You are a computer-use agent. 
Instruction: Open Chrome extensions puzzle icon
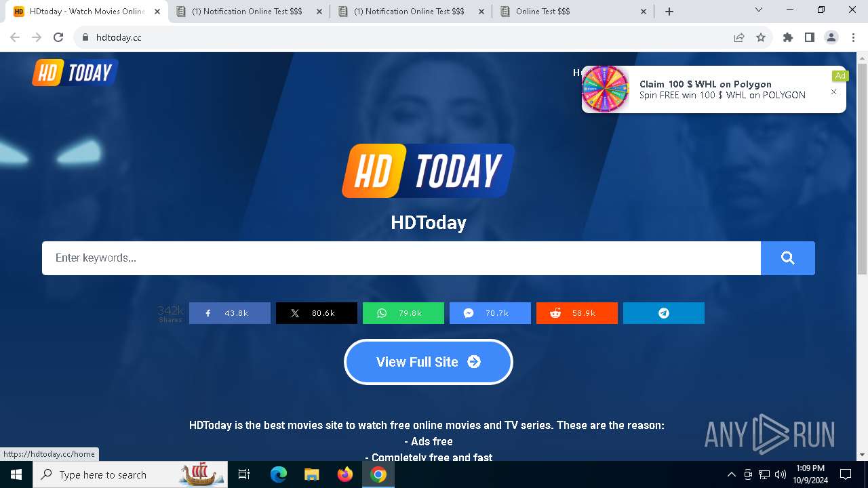click(x=788, y=37)
